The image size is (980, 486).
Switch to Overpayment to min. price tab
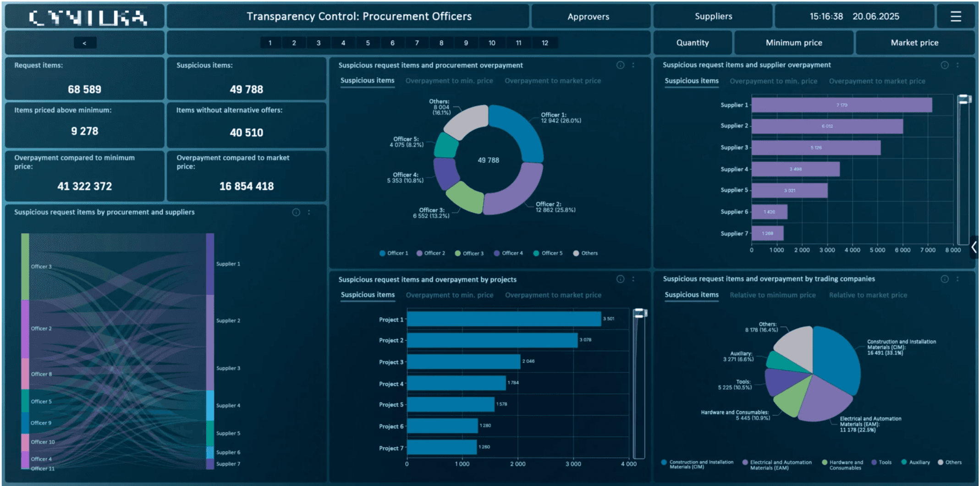449,81
